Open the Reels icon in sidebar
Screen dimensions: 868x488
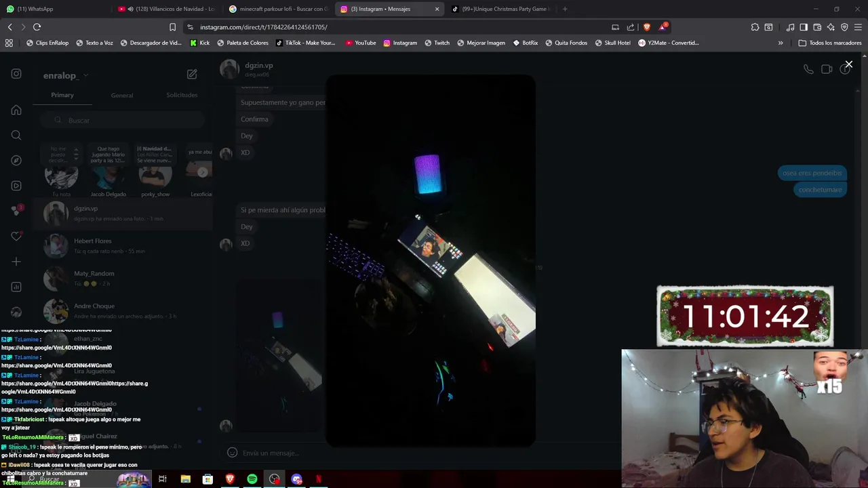[x=16, y=186]
